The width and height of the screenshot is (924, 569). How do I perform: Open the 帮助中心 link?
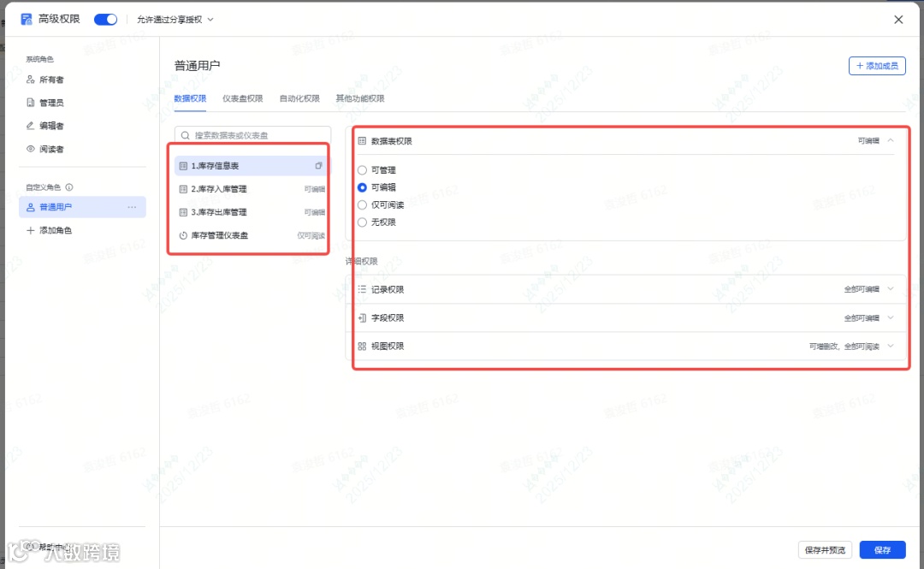[x=55, y=548]
